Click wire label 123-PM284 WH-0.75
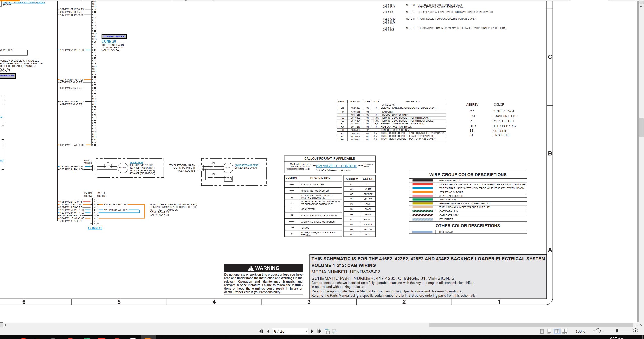 pyautogui.click(x=116, y=210)
